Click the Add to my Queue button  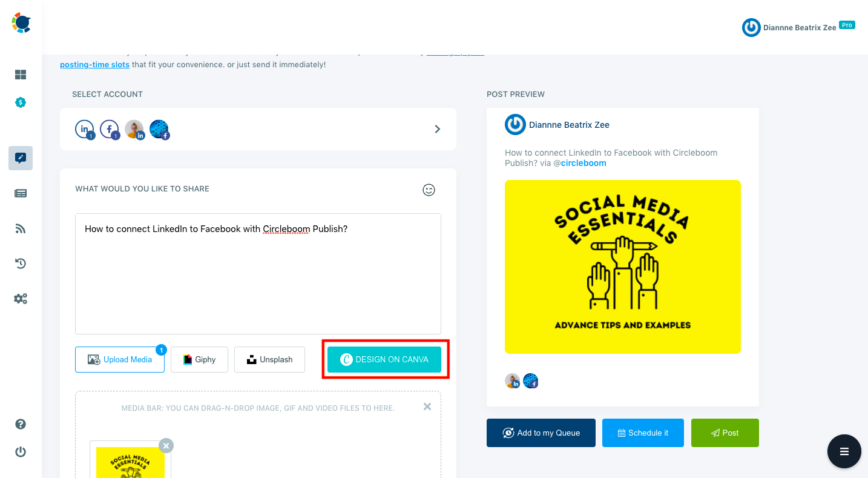[x=541, y=433]
